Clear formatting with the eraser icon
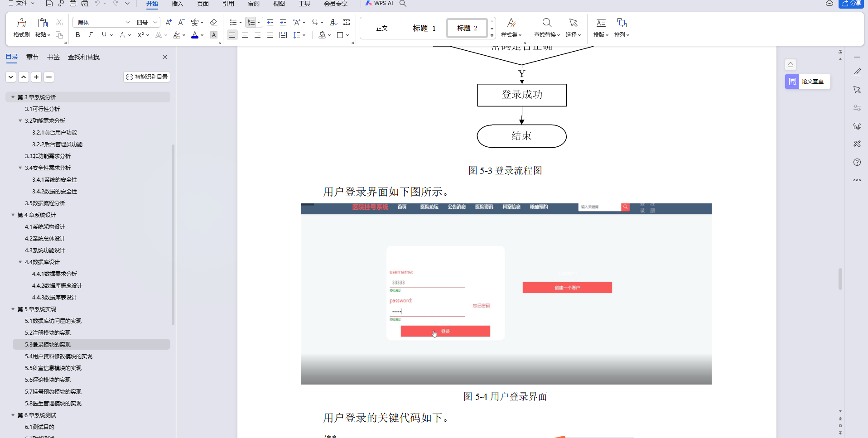 coord(213,22)
